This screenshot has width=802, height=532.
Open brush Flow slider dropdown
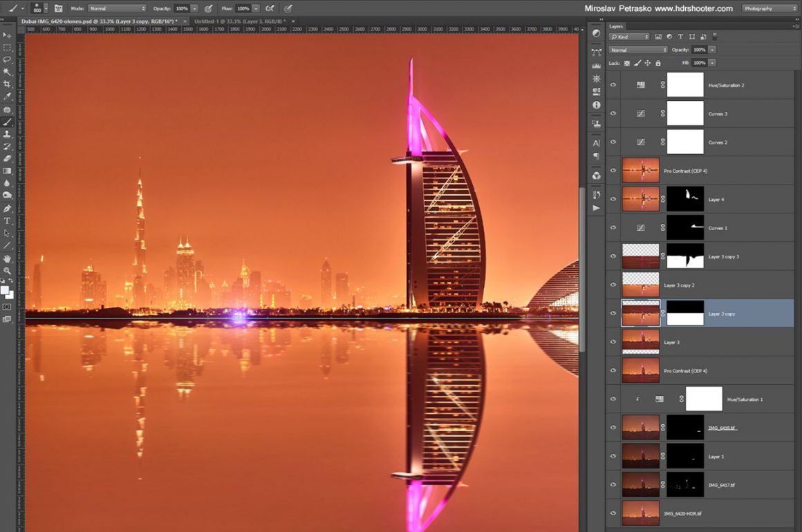257,9
